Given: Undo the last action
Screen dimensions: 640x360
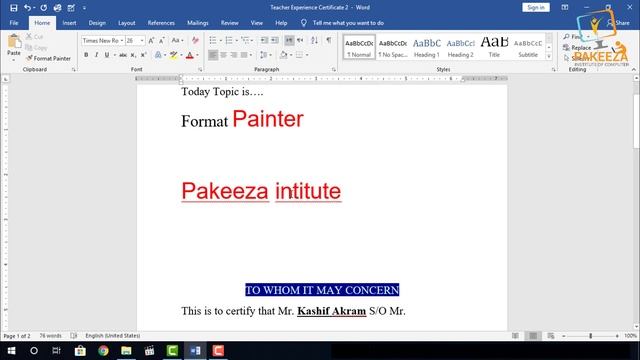Looking at the screenshot, I should click(x=27, y=7).
